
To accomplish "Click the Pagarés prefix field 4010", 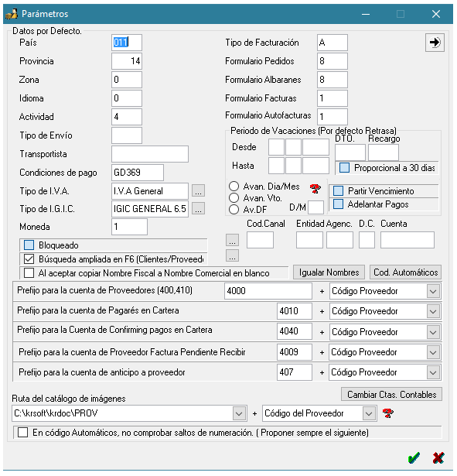I will (295, 311).
